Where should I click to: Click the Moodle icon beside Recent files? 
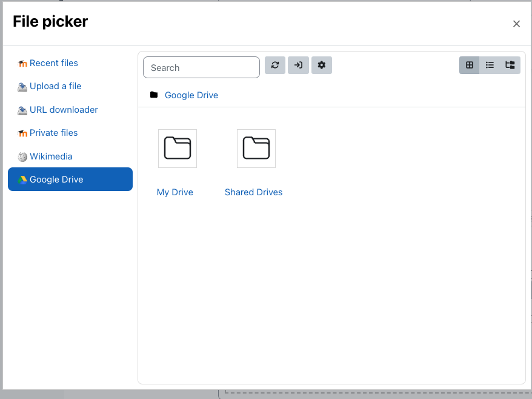22,64
